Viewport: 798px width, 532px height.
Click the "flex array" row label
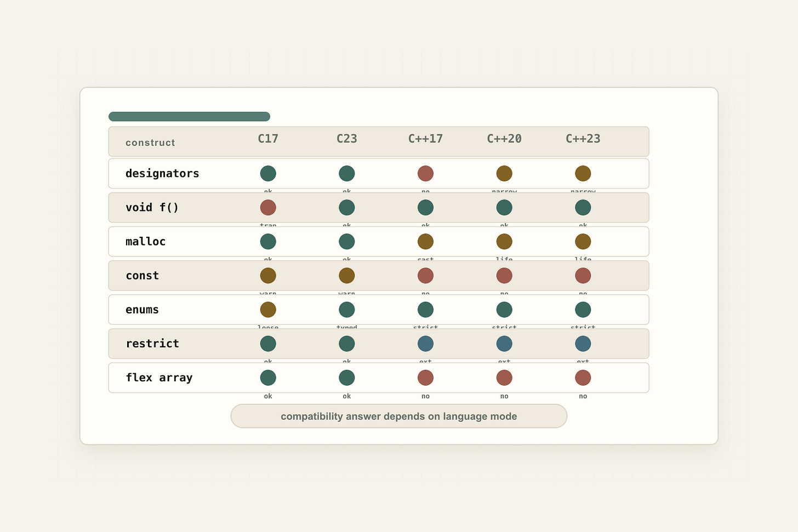(x=159, y=377)
